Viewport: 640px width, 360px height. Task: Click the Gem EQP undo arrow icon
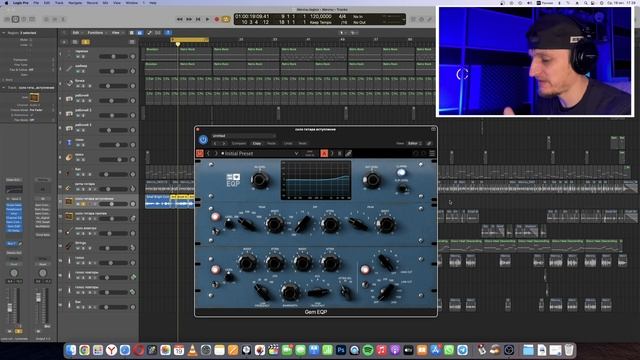416,153
